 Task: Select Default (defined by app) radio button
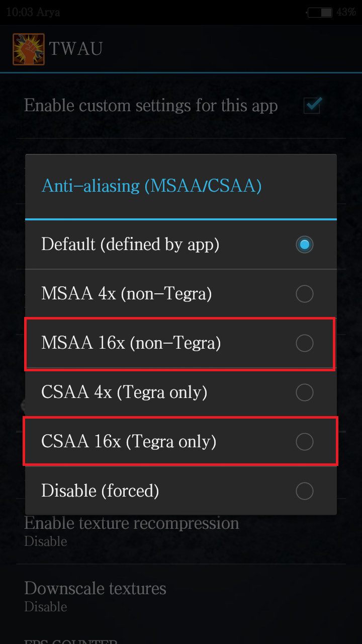coord(304,245)
